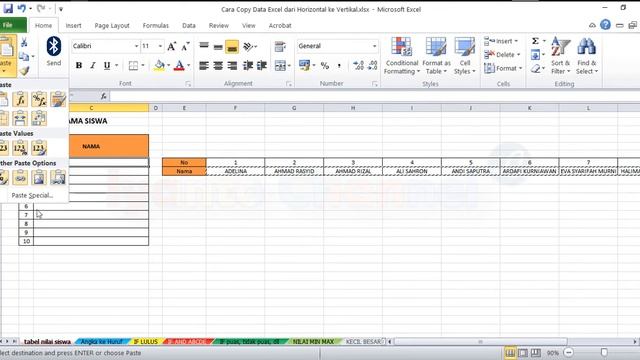
Task: Toggle Align Text Left
Action: click(x=204, y=65)
